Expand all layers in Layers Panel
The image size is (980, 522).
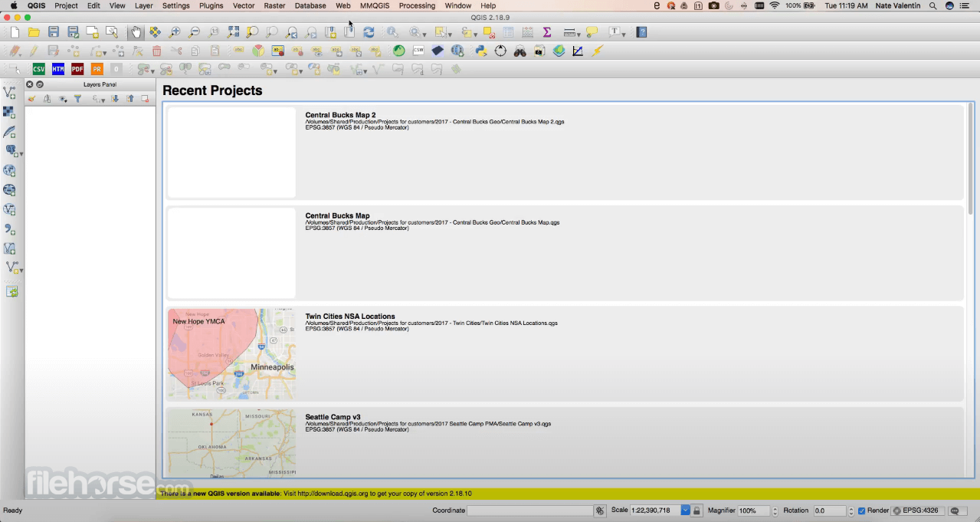(115, 99)
